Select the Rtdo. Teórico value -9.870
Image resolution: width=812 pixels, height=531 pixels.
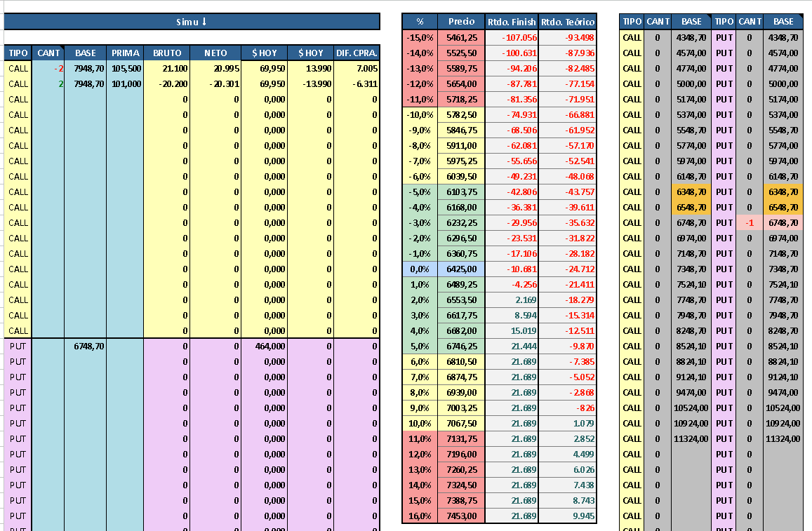click(x=568, y=347)
